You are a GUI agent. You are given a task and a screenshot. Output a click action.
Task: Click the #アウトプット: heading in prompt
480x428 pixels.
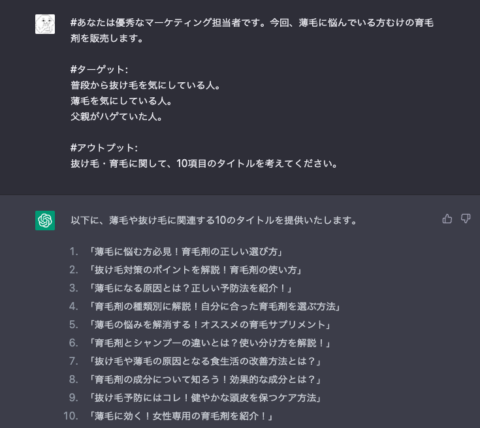pyautogui.click(x=104, y=148)
